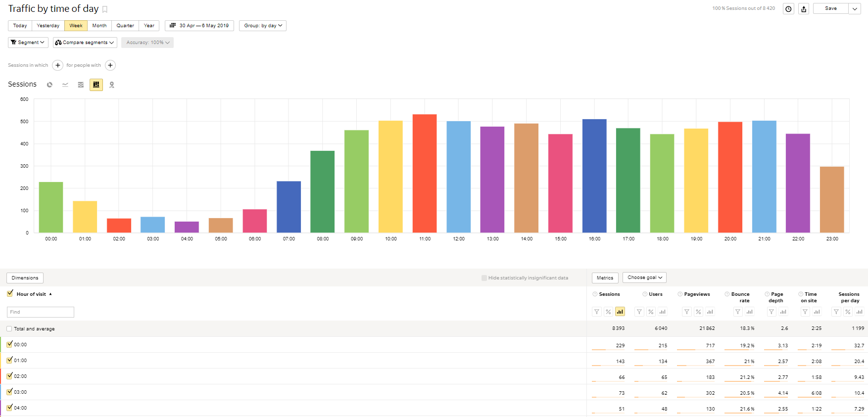
Task: Check the Total and average row
Action: pyautogui.click(x=9, y=329)
